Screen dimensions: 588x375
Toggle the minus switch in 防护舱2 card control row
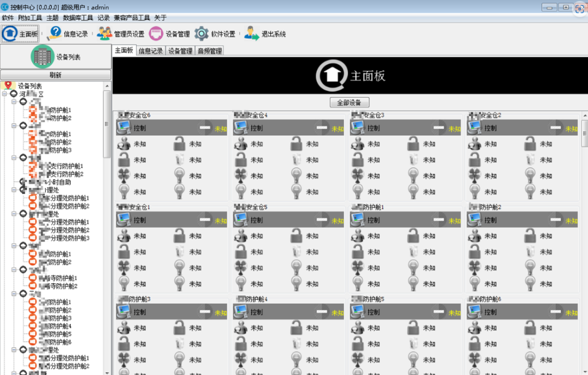tap(556, 220)
